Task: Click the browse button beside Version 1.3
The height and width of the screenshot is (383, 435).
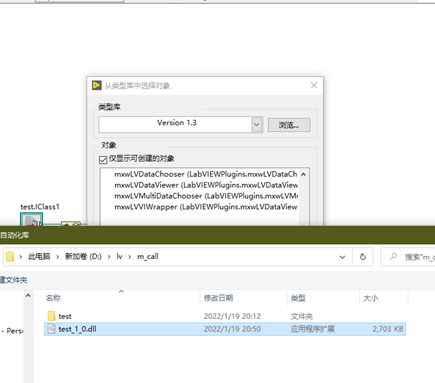Action: pos(289,125)
